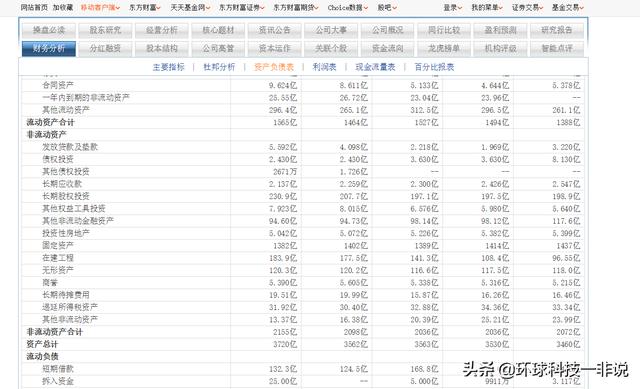This screenshot has height=389, width=640.
Task: Select 固定资产 value 1382亿
Action: (285, 246)
